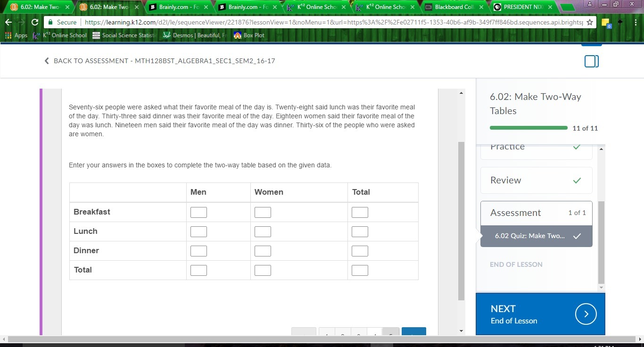644x347 pixels.
Task: Click the question area scroll-down arrow
Action: [461, 331]
